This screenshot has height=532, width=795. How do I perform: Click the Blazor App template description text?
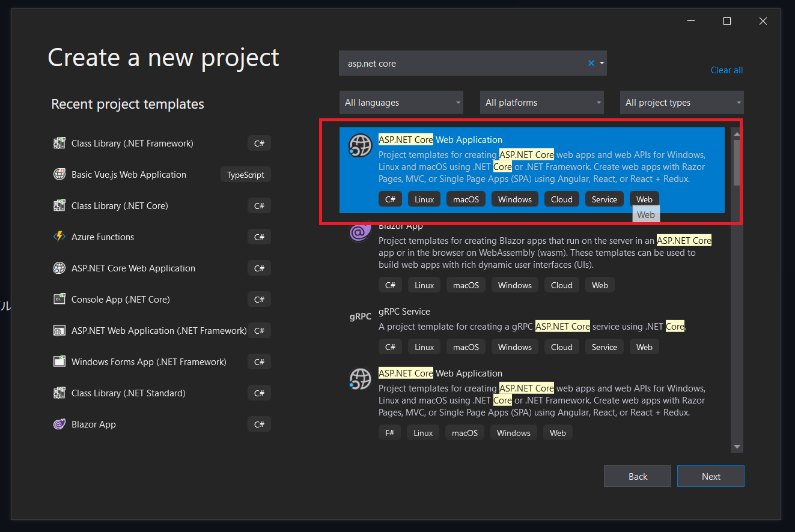[545, 253]
